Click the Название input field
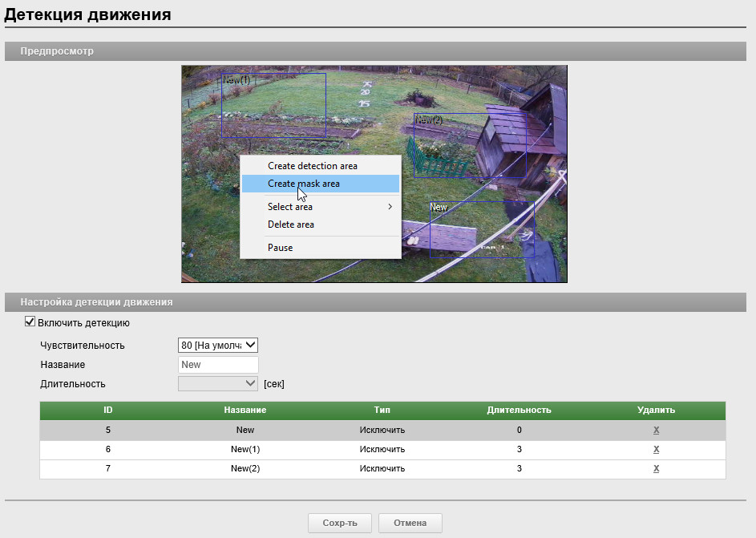This screenshot has width=756, height=538. tap(218, 365)
